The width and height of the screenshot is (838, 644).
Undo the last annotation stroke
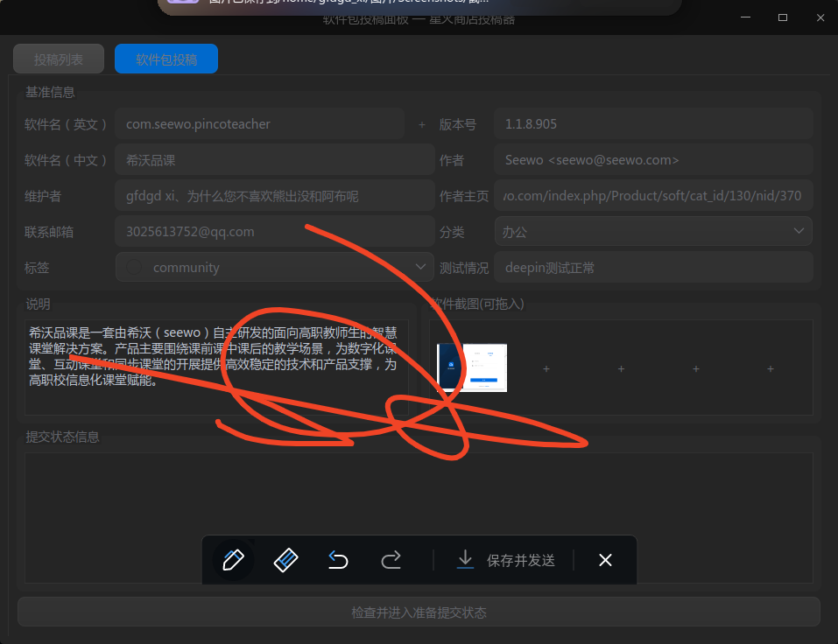pyautogui.click(x=338, y=560)
